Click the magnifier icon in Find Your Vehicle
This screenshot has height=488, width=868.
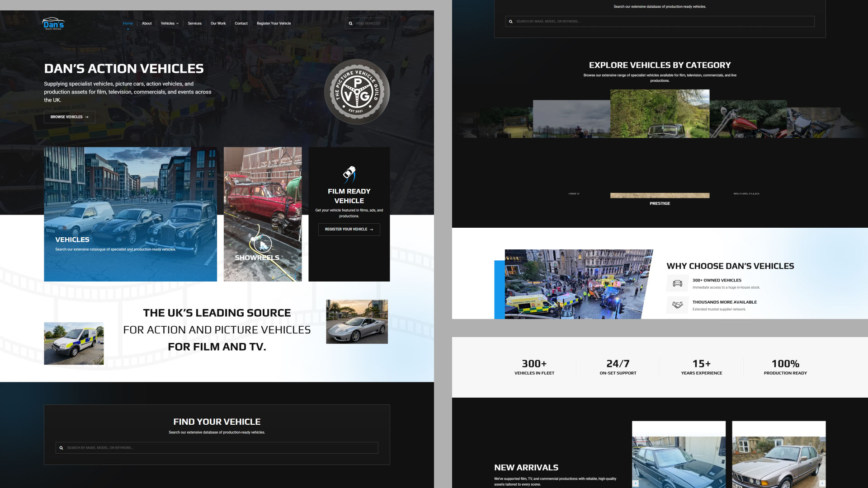(x=61, y=448)
